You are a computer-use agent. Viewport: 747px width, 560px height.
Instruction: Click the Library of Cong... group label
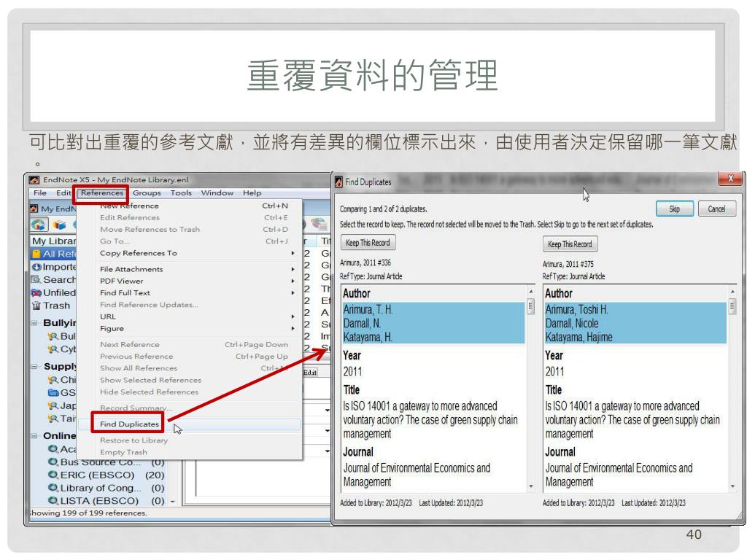[x=101, y=488]
